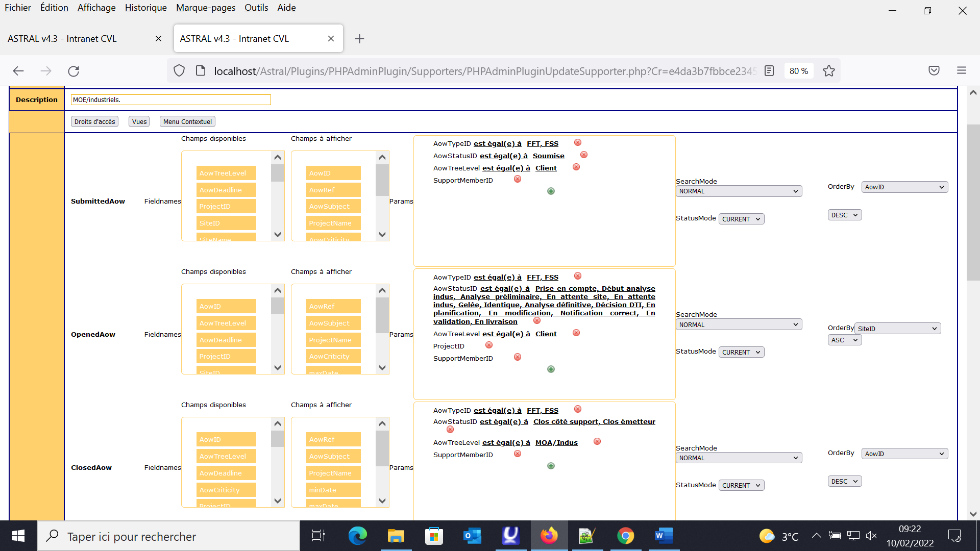The height and width of the screenshot is (551, 980).
Task: Remove ProjectID param in OpenedAow
Action: pyautogui.click(x=489, y=345)
